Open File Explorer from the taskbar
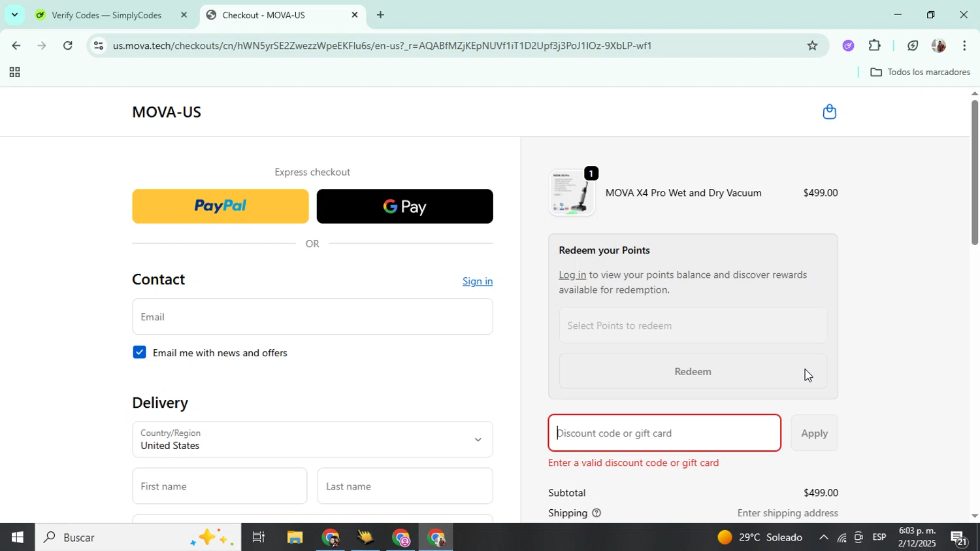The height and width of the screenshot is (551, 980). coord(295,537)
